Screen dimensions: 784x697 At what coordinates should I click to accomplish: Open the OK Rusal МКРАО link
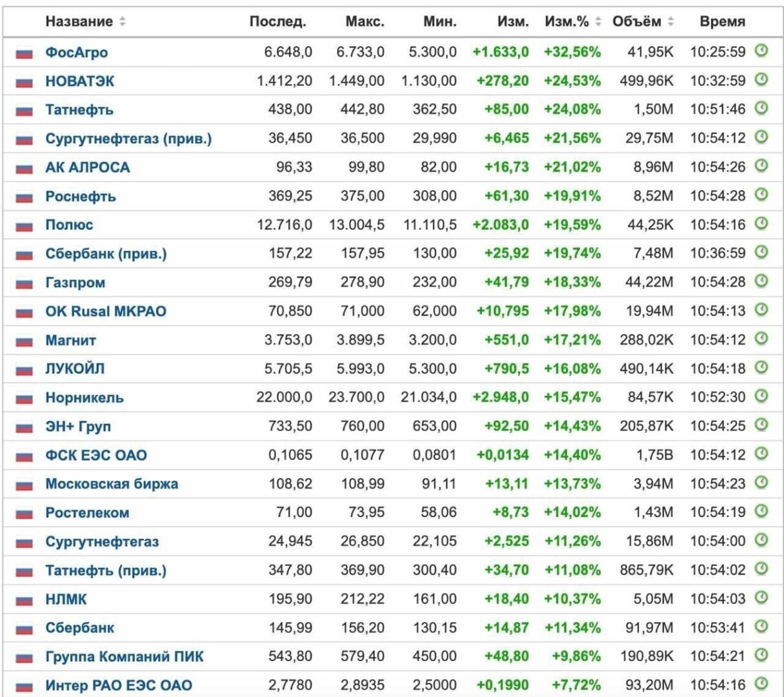pyautogui.click(x=105, y=311)
